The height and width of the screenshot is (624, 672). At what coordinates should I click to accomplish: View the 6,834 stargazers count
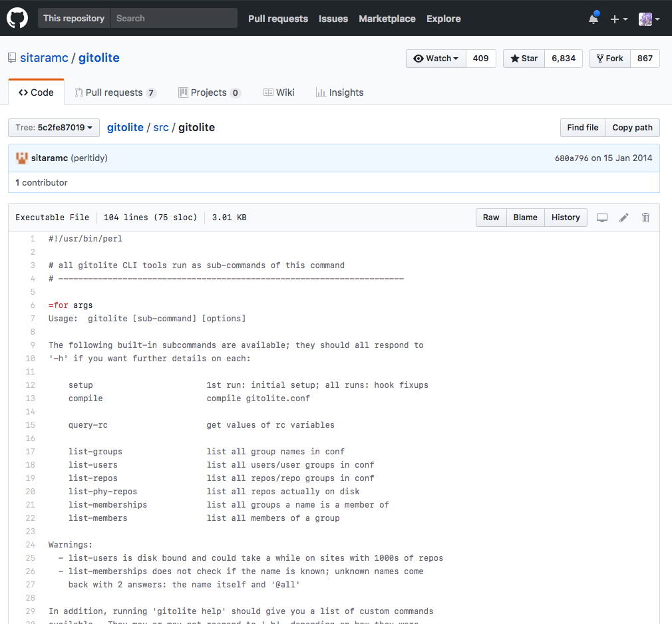[x=563, y=59]
